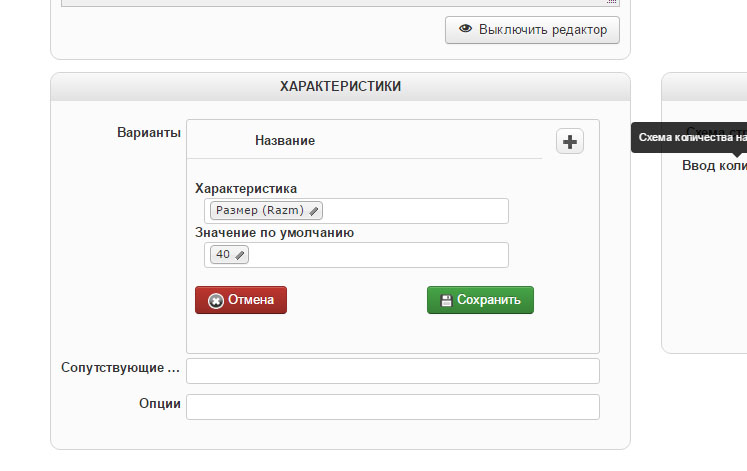Image resolution: width=747 pixels, height=471 pixels.
Task: Toggle editor off with Выключить редактор
Action: pos(532,30)
